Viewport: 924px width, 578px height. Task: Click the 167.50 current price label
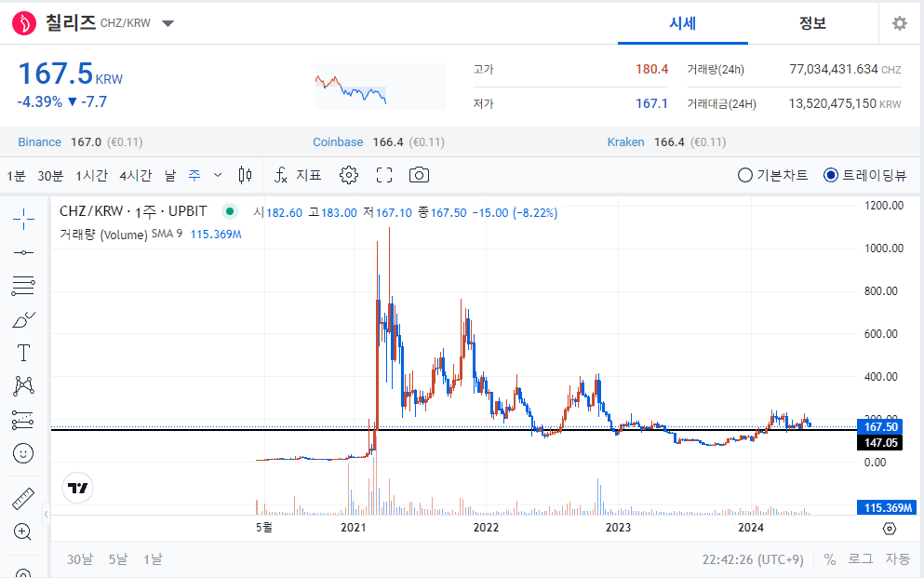pyautogui.click(x=880, y=426)
